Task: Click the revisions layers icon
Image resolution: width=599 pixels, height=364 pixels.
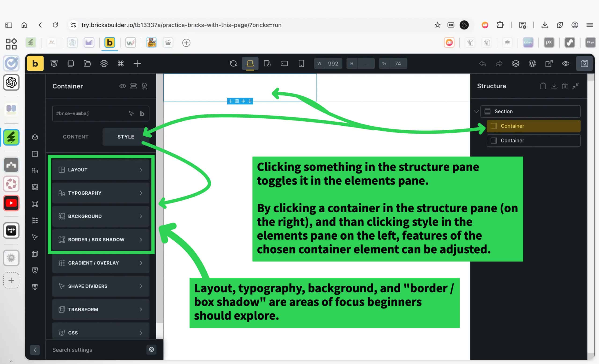Action: [x=516, y=63]
